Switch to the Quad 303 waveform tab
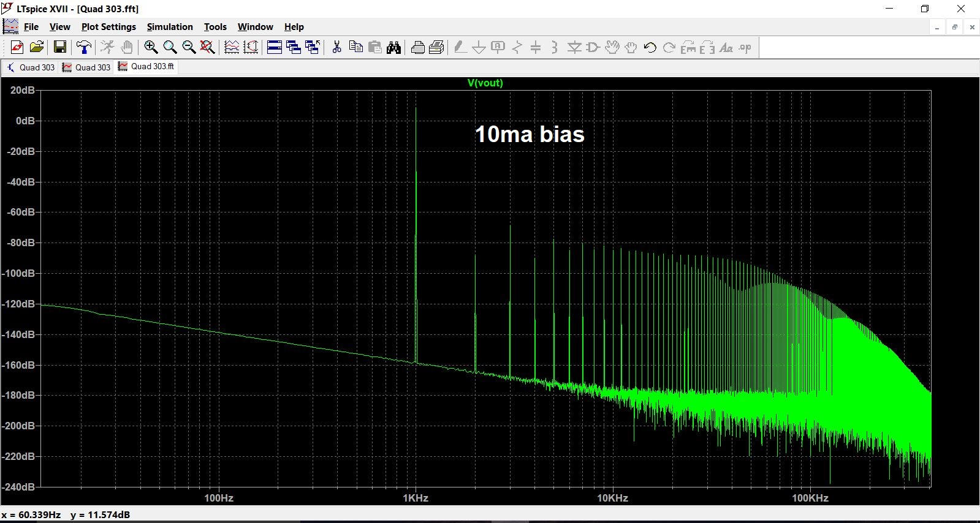This screenshot has height=523, width=980. point(86,67)
